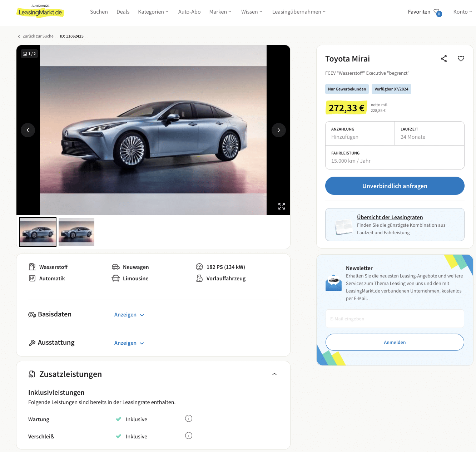Viewport: 476px width, 452px height.
Task: Open the Laufzeit 24 Monate selector
Action: click(430, 133)
